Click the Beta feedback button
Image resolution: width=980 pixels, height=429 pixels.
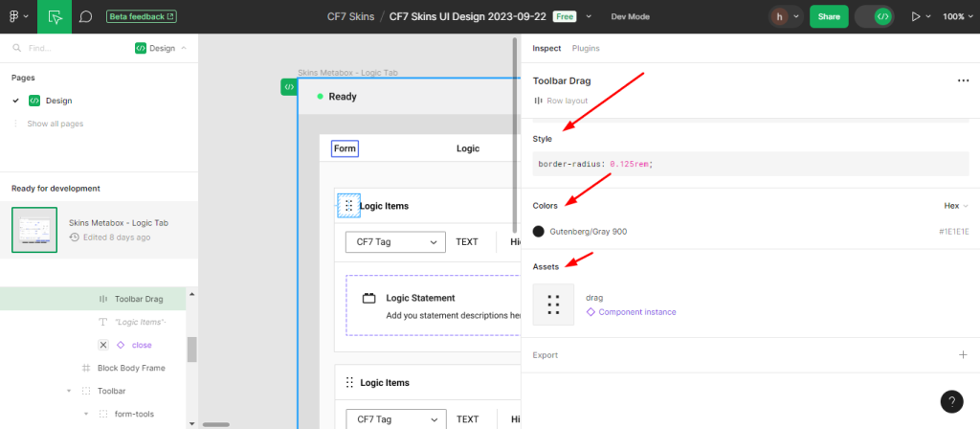(142, 17)
